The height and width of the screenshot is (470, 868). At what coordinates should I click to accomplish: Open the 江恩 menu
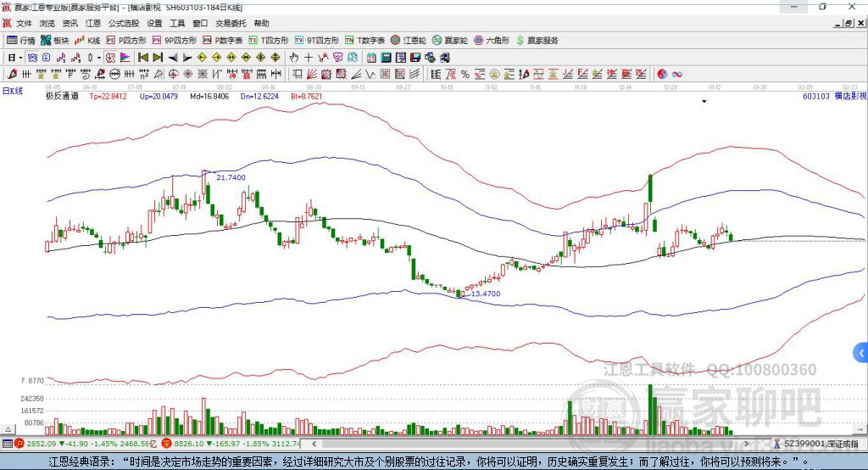(93, 23)
